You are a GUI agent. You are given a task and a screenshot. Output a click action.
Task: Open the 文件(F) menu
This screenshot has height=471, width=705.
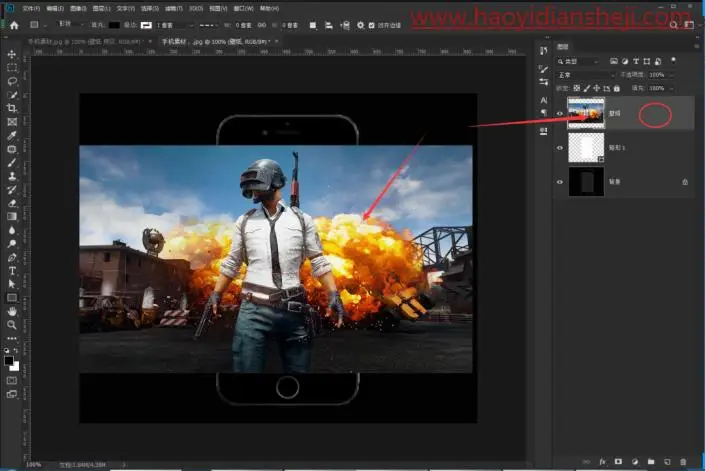click(31, 9)
